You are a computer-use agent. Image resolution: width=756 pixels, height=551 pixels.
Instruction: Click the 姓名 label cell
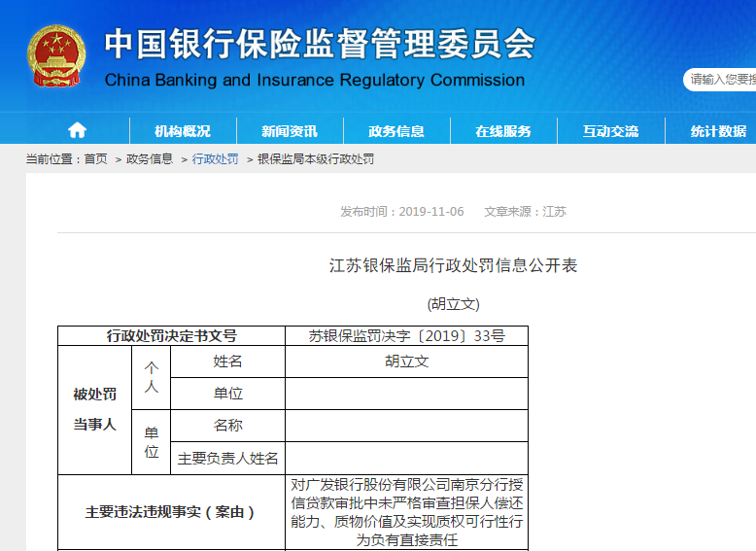coord(228,362)
